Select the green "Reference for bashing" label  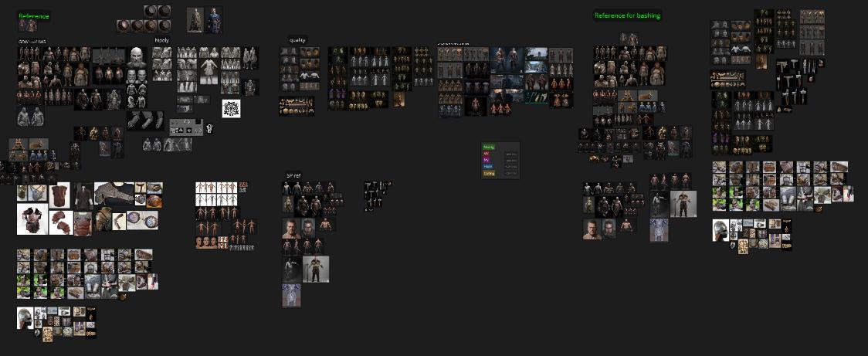[x=627, y=15]
